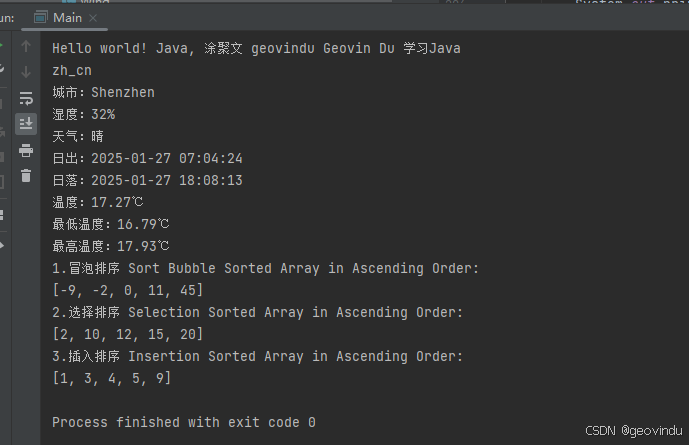Click the Selection Sorted Array heading line
The image size is (689, 445).
[257, 312]
